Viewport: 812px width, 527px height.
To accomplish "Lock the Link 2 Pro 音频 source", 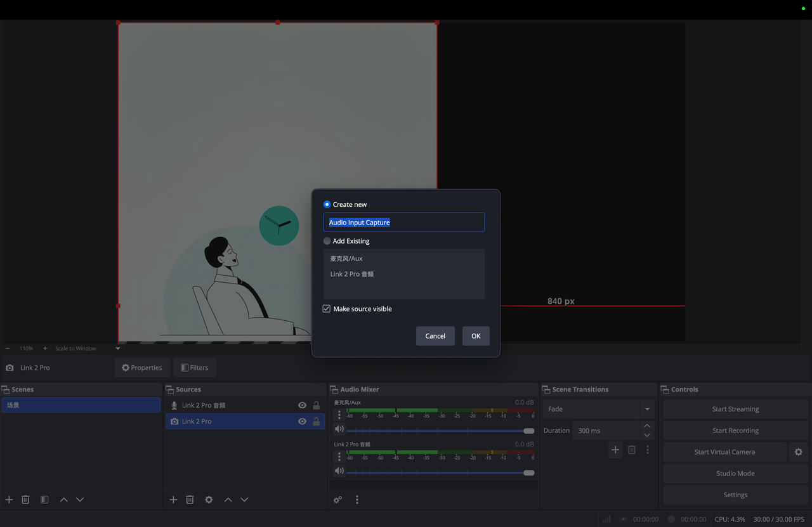I will tap(316, 405).
